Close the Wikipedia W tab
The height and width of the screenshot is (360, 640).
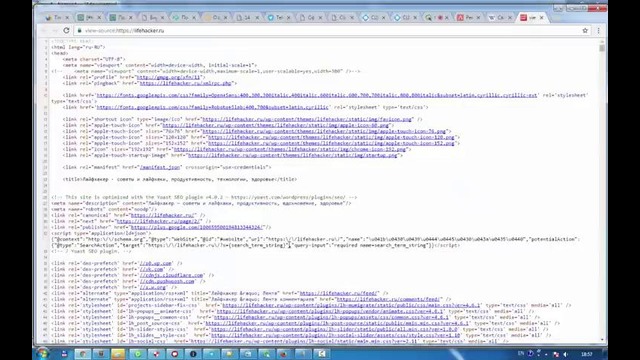pos(510,18)
